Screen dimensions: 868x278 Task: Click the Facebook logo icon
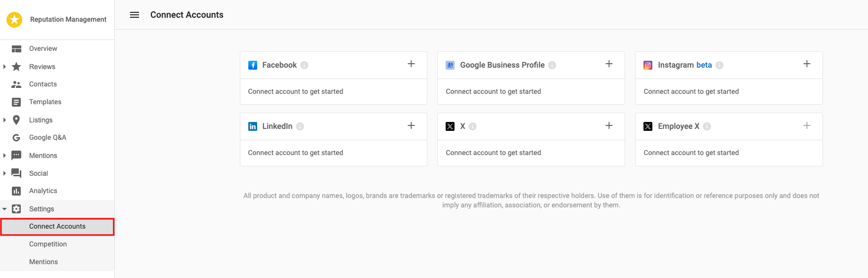pos(253,65)
